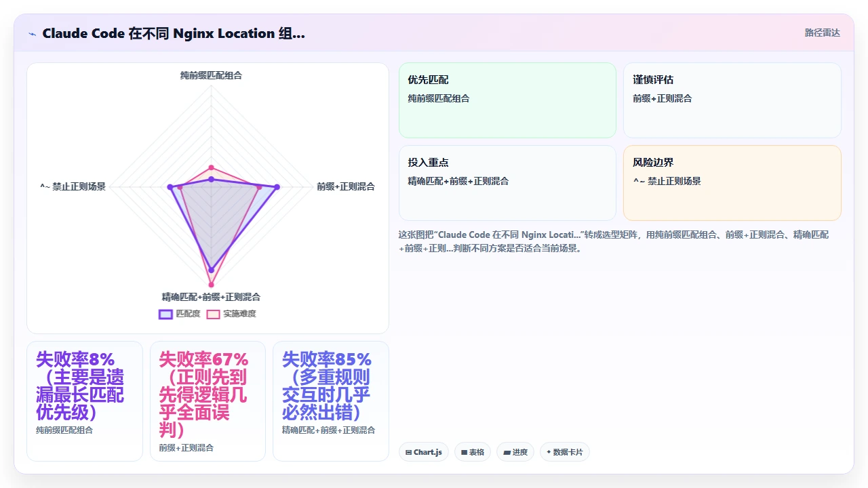The image size is (868, 488).
Task: Click 精确匹配+前缀+正则混合 text in 投入重点 card
Action: click(x=458, y=181)
